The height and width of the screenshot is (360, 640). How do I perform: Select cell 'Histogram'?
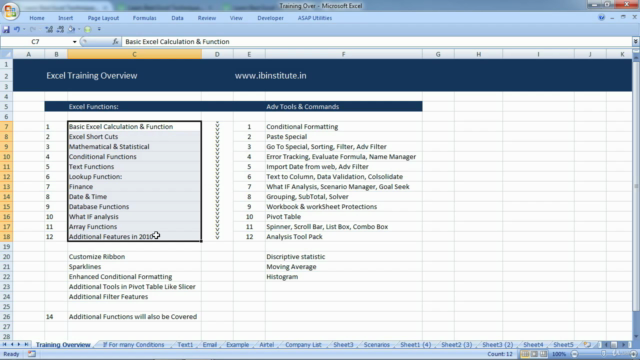click(344, 277)
